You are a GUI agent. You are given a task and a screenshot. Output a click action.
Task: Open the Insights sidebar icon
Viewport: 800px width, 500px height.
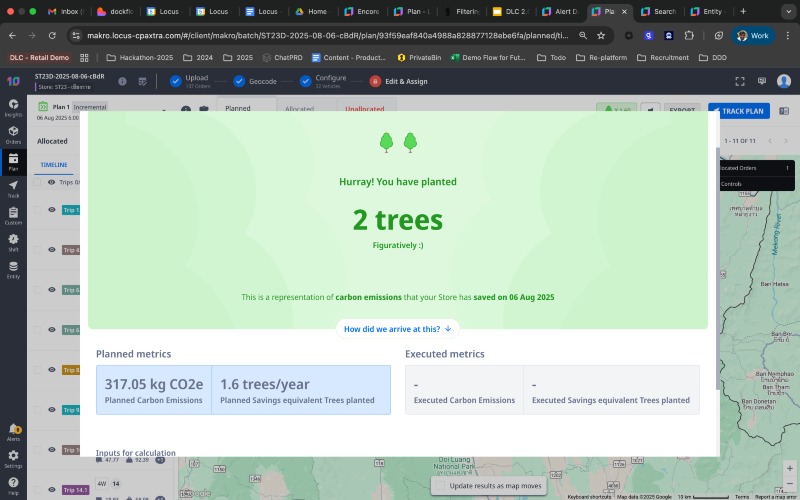[x=13, y=107]
